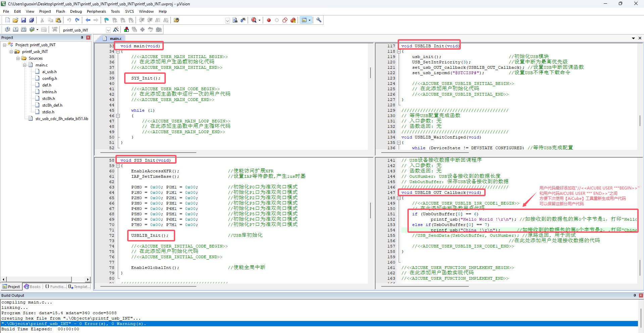Pin the Build Output panel with the pushpin
Image resolution: width=644 pixels, height=333 pixels.
pyautogui.click(x=635, y=295)
